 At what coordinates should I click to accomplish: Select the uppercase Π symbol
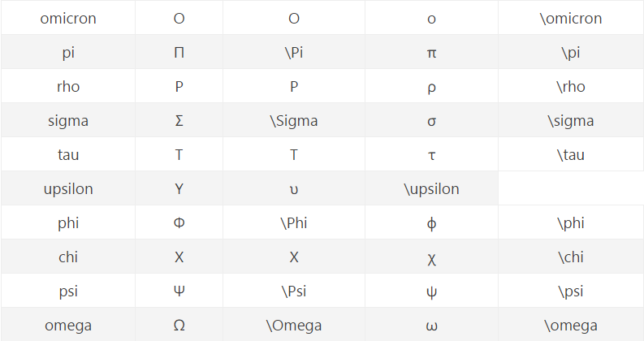click(x=179, y=53)
